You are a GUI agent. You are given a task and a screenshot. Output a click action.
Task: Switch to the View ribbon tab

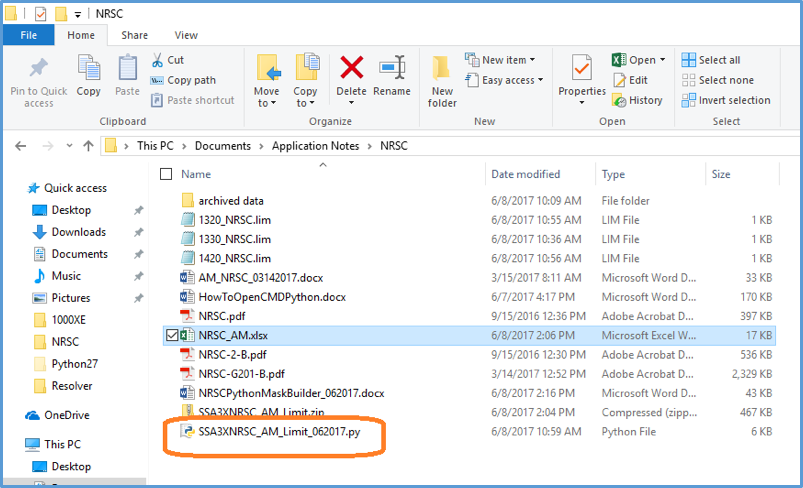(x=185, y=35)
